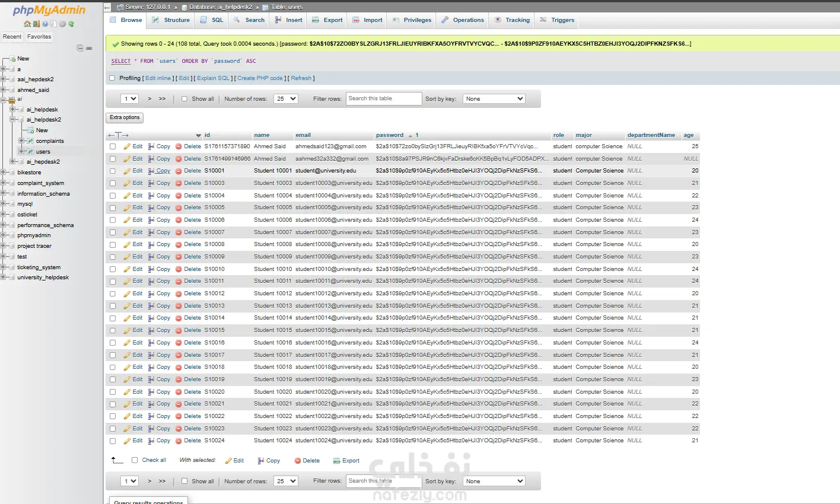Open phpMyAdmin documentation help icon
The image size is (840, 504).
tap(45, 24)
